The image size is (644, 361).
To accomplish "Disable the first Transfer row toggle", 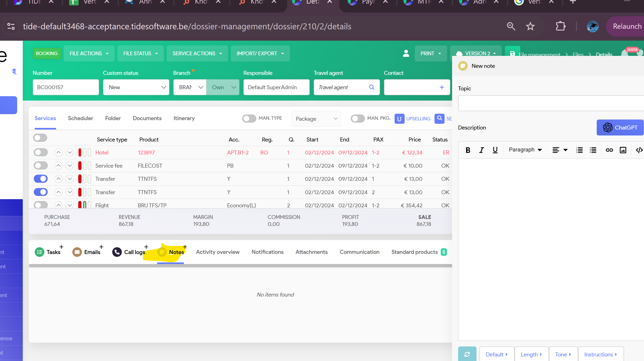I will [x=41, y=179].
